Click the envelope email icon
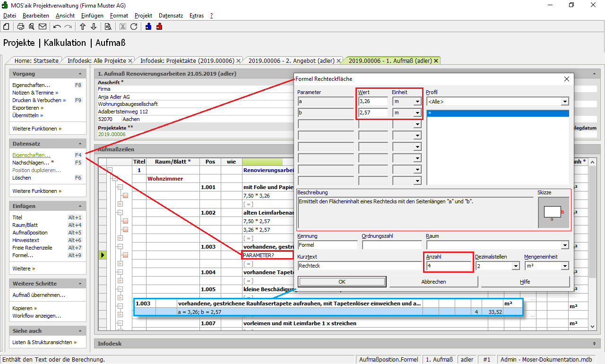The image size is (605, 364). (43, 26)
